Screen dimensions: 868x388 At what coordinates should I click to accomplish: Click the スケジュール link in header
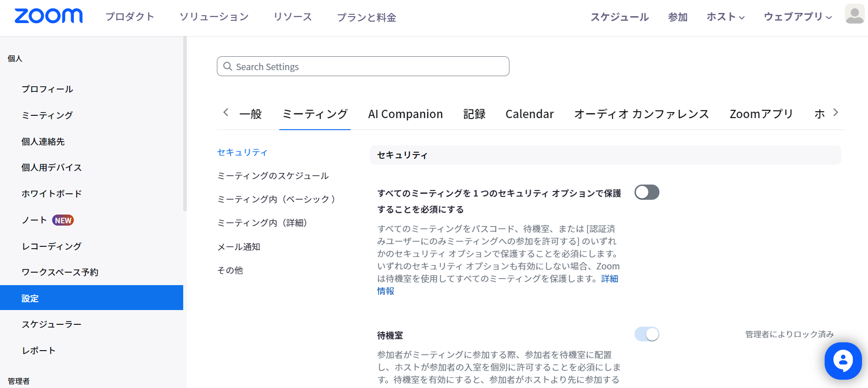(620, 17)
